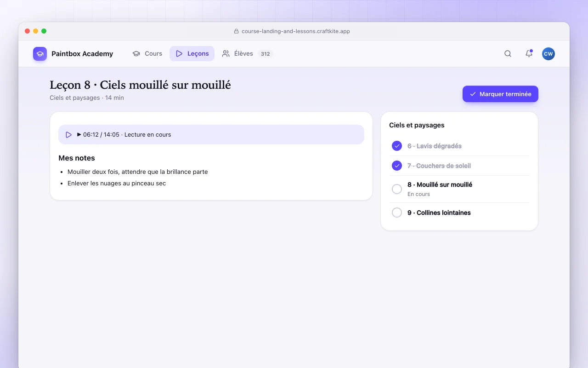Click the Paintbox Academy brand name
The width and height of the screenshot is (588, 368).
pos(82,54)
